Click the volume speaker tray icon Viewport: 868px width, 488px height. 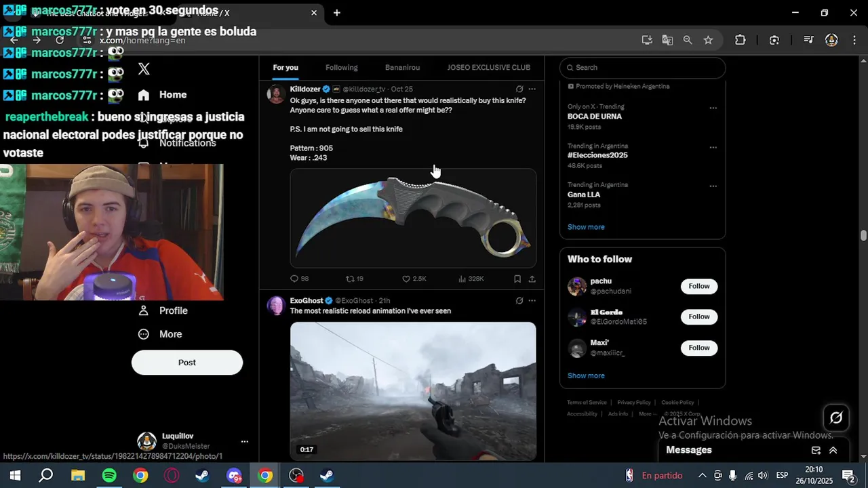(x=763, y=476)
